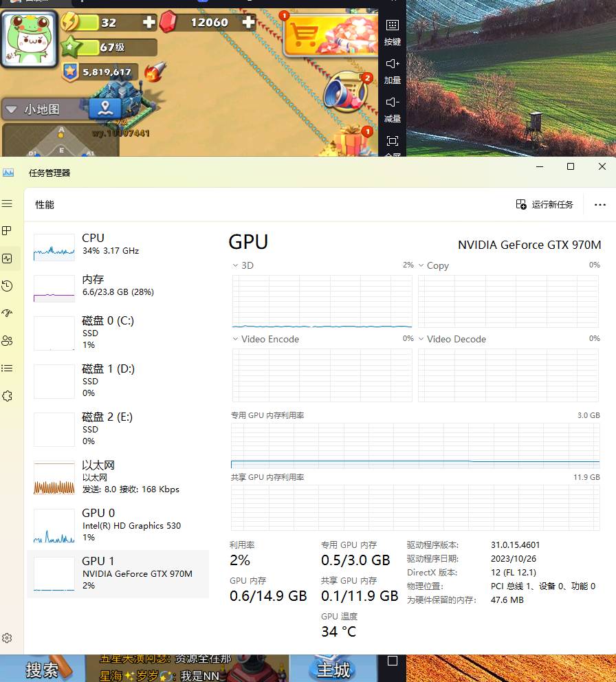
Task: Select GPU 0 Intel HD Graphics 530
Action: click(117, 526)
